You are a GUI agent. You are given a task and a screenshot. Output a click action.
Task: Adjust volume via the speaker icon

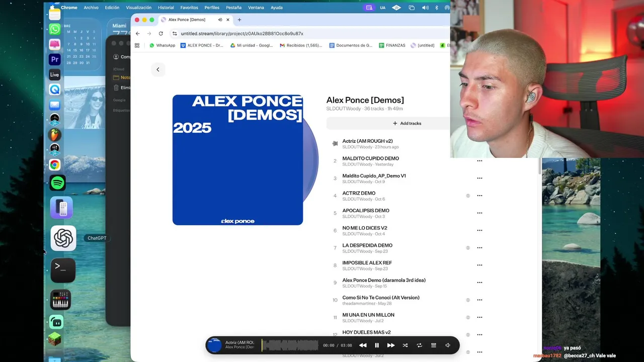[448, 345]
